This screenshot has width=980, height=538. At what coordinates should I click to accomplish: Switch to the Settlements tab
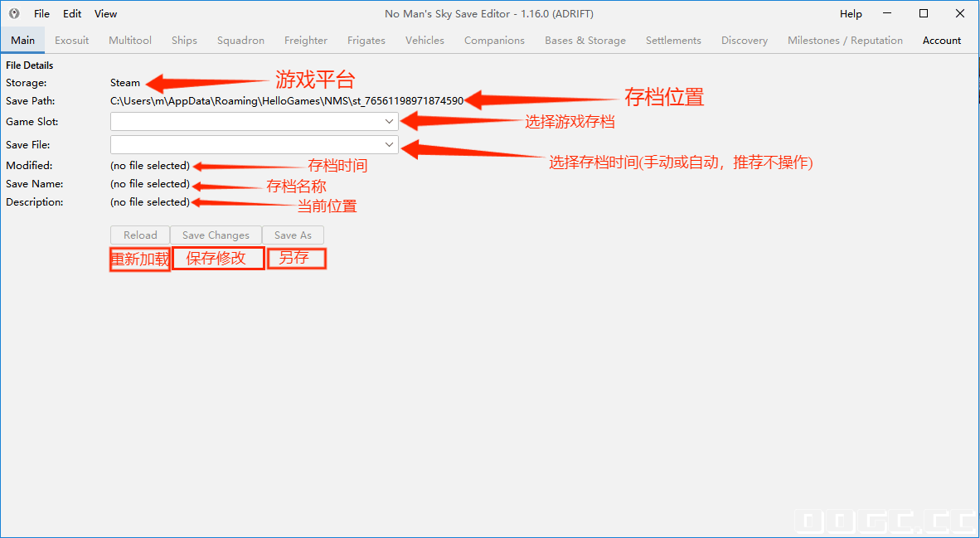pyautogui.click(x=673, y=41)
